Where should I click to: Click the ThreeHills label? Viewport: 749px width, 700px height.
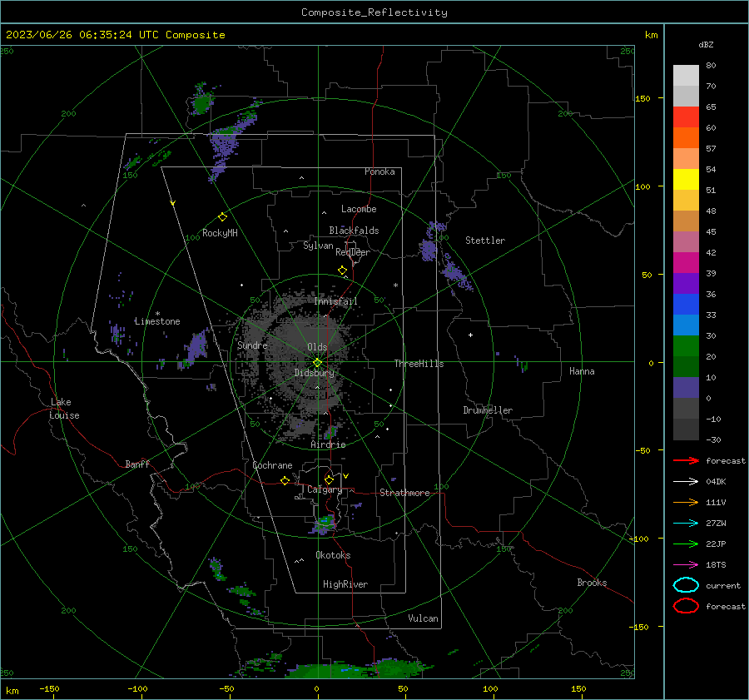pyautogui.click(x=419, y=364)
